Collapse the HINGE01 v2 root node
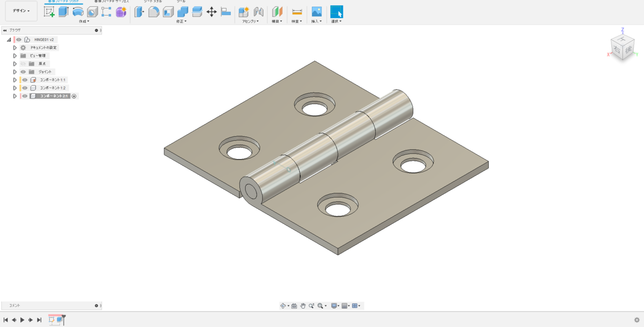 [9, 40]
